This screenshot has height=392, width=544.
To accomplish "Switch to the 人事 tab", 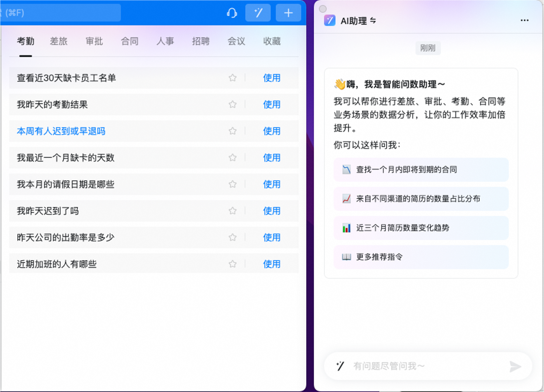I will (165, 41).
